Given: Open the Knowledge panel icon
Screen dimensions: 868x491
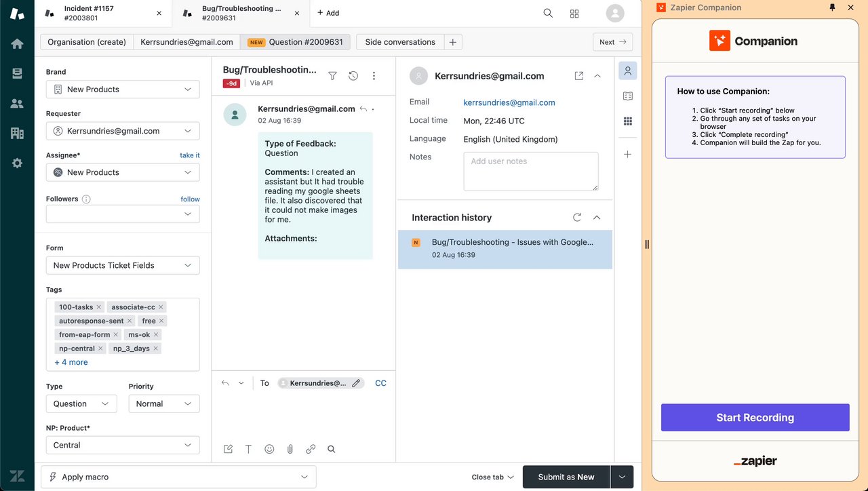Looking at the screenshot, I should tap(628, 96).
